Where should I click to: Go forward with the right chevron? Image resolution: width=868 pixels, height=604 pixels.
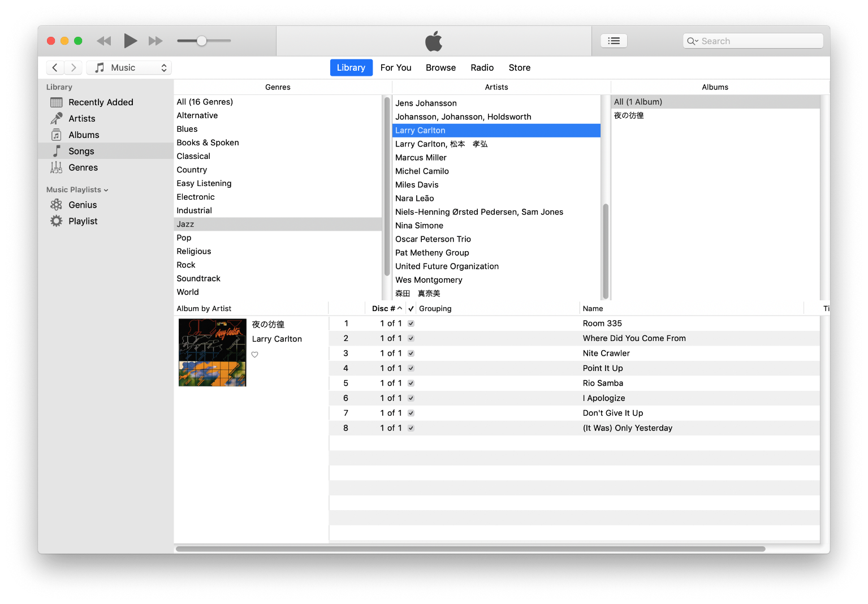pyautogui.click(x=74, y=68)
